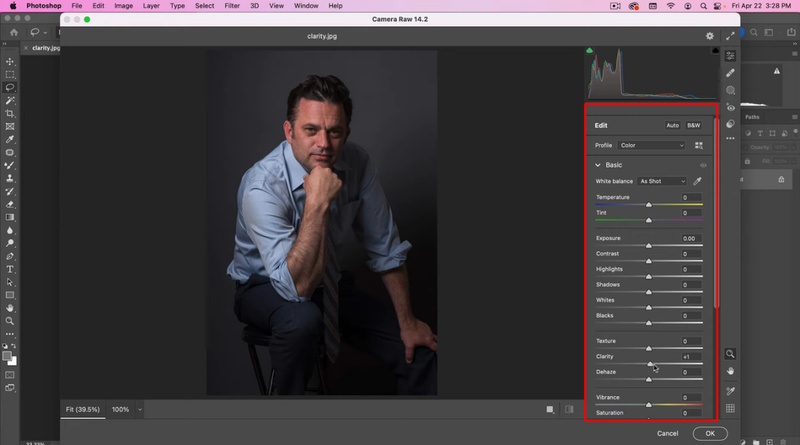Select the Hand tool in Camera Raw
Viewport: 800px width, 445px height.
731,371
